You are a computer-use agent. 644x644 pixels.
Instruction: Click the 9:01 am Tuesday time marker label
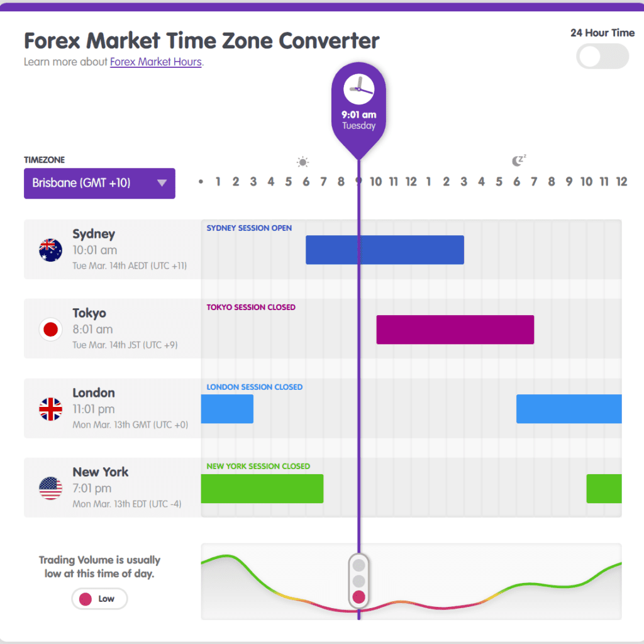coord(358,120)
